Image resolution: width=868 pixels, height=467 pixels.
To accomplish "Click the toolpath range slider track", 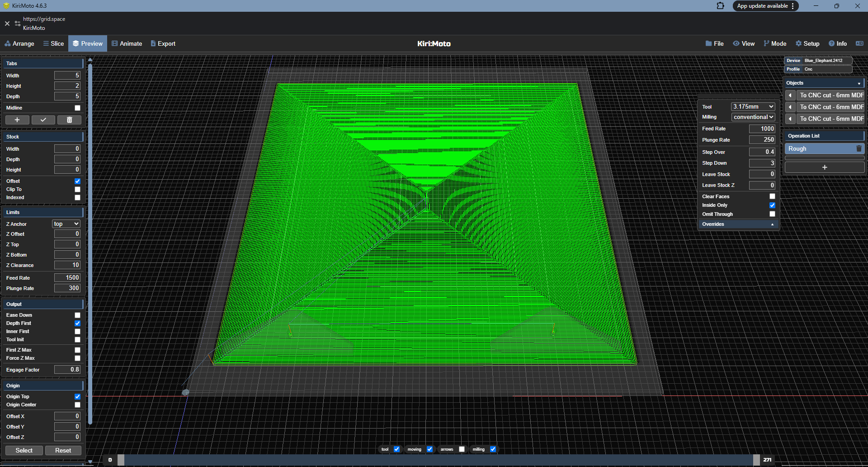I will coord(439,460).
